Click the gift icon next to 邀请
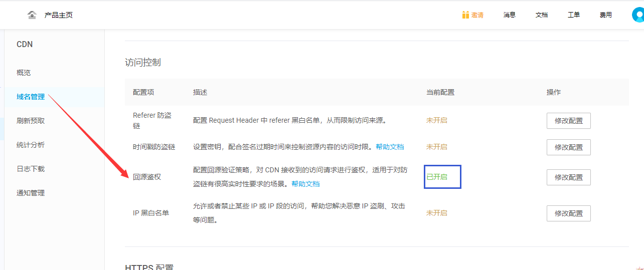Image resolution: width=644 pixels, height=270 pixels. coord(465,15)
